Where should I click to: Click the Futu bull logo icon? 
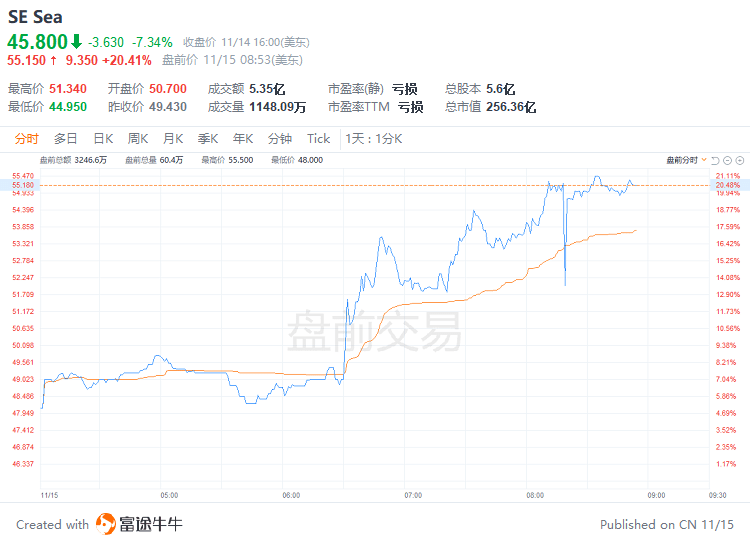105,524
